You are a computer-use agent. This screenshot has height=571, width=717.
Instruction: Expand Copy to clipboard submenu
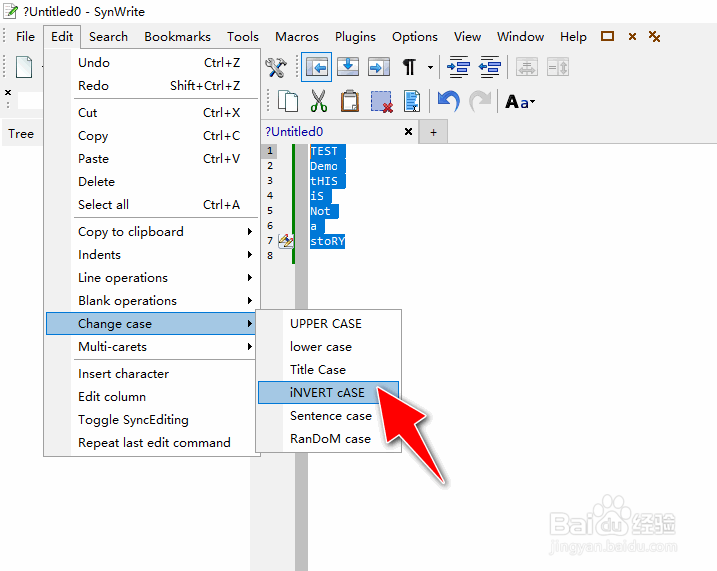(x=152, y=232)
